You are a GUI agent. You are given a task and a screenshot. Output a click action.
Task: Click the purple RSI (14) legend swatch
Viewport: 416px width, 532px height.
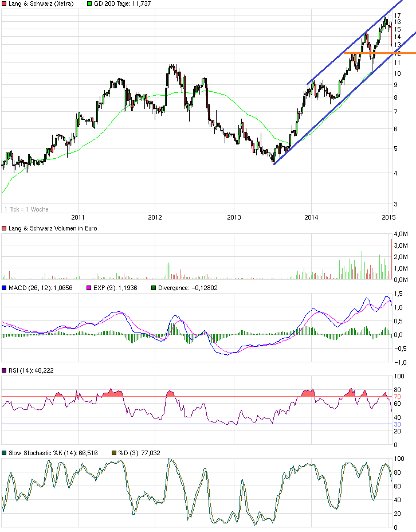tap(4, 370)
